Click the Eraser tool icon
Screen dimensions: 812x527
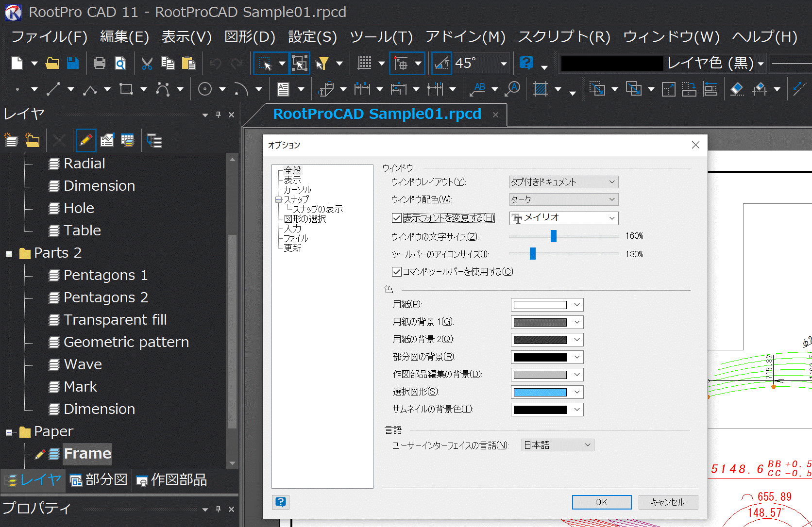tap(737, 89)
